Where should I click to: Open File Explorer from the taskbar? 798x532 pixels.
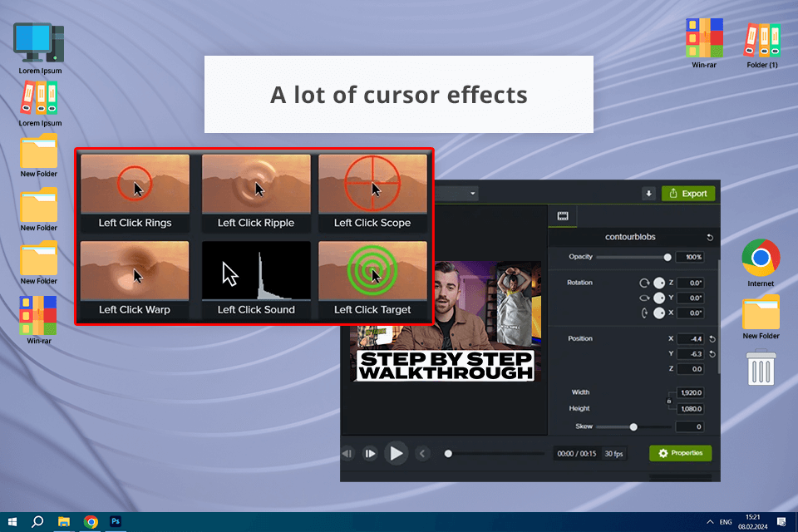tap(64, 522)
